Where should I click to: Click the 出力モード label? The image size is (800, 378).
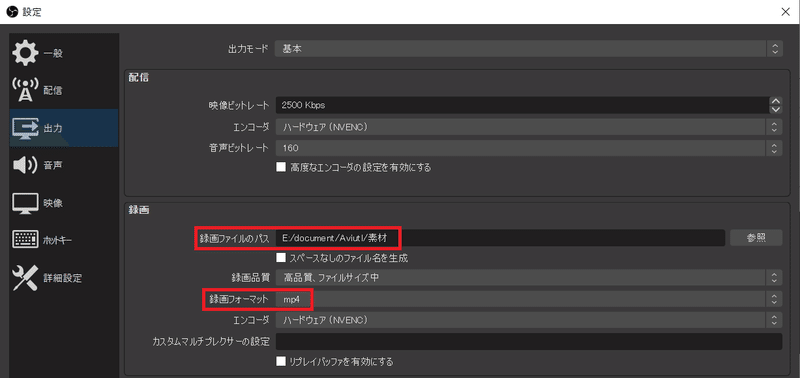coord(247,49)
